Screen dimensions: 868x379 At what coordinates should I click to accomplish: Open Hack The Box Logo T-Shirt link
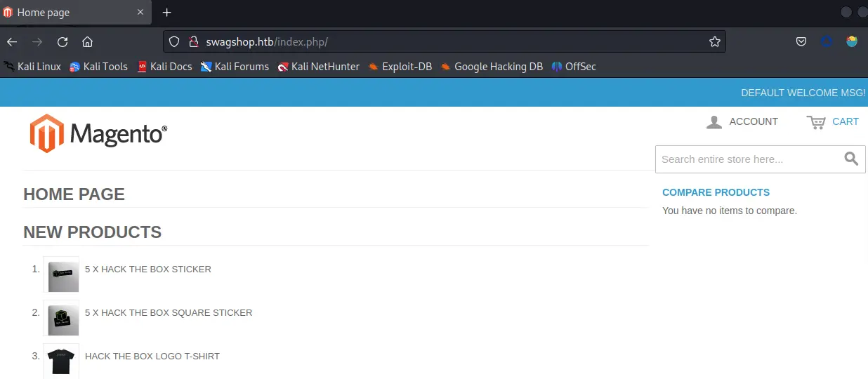[152, 356]
